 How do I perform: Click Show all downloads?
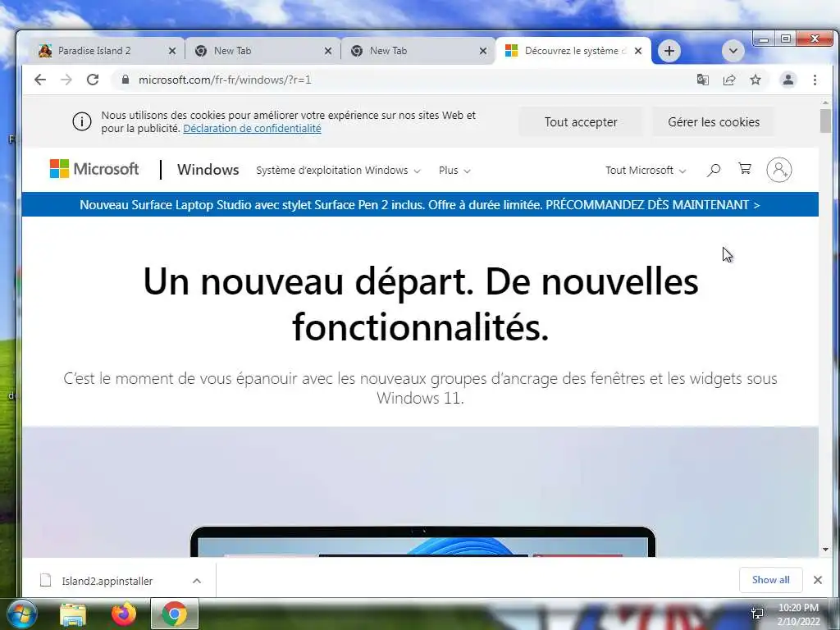click(770, 580)
